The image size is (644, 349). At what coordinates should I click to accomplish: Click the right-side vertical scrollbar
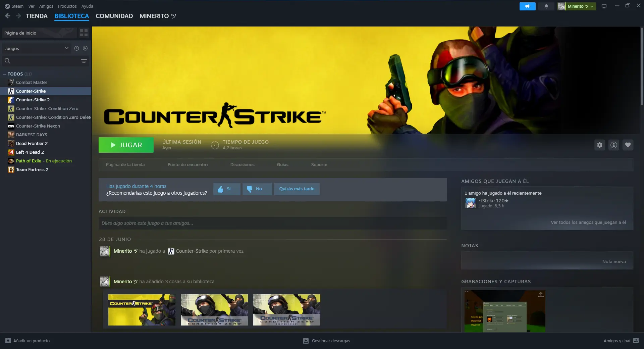point(642,67)
